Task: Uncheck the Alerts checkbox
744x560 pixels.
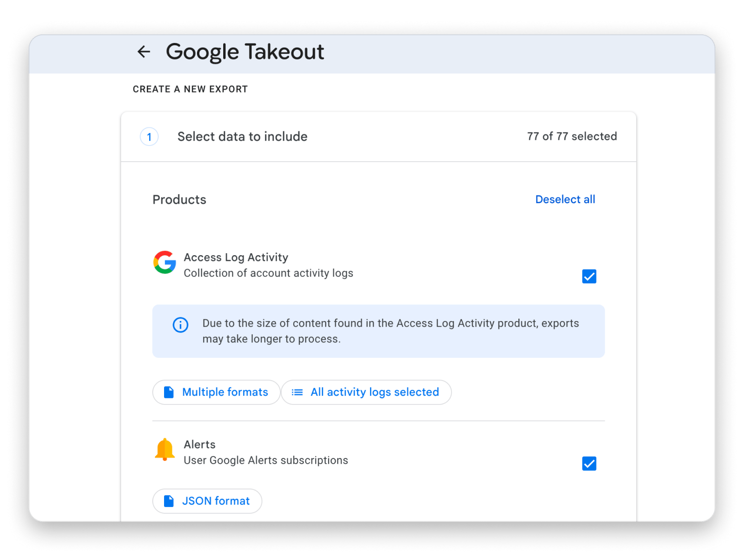Action: [589, 463]
